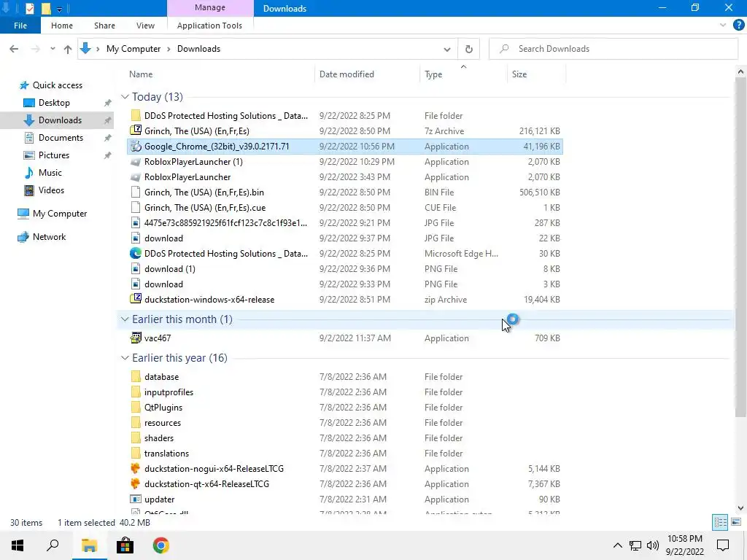Screen dimensions: 747x560
Task: Select the QtPlugins folder icon
Action: (136, 407)
